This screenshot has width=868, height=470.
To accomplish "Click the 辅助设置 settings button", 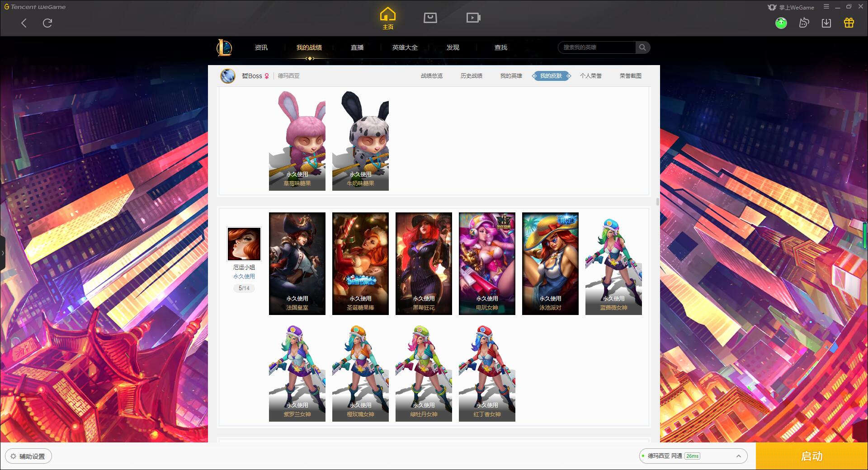I will click(28, 456).
